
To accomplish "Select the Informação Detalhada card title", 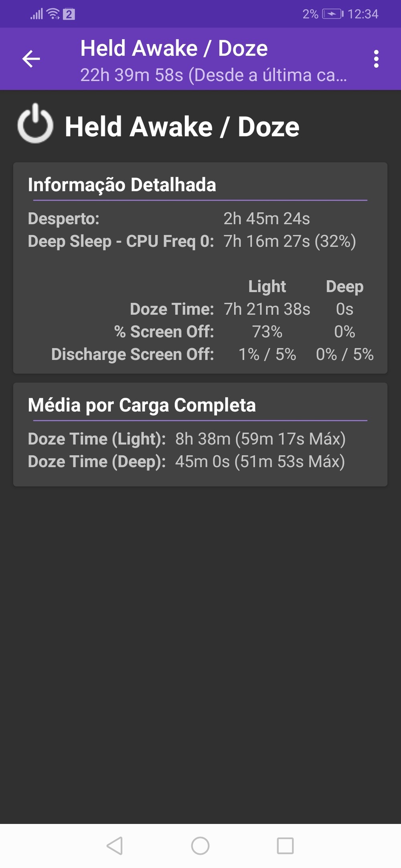I will pos(122,185).
